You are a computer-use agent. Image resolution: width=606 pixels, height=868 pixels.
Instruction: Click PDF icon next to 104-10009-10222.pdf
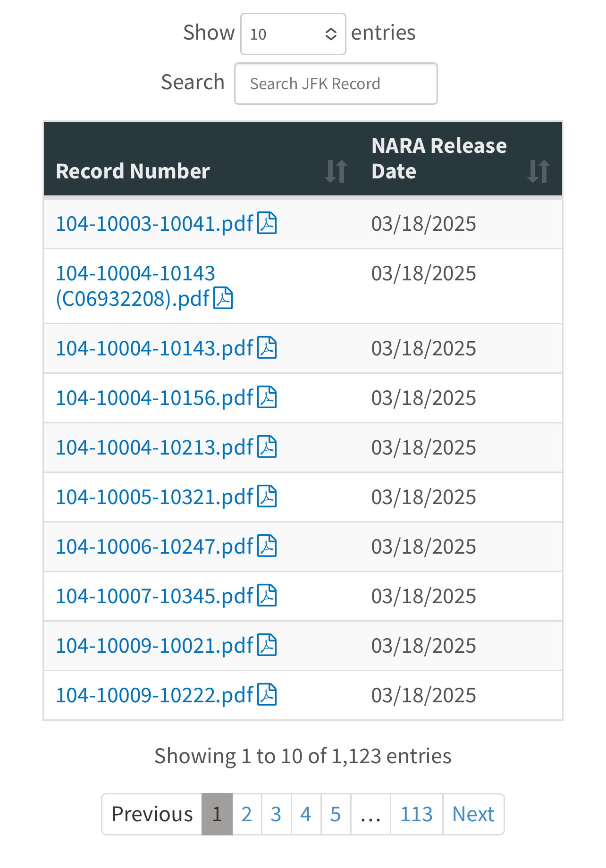[267, 695]
